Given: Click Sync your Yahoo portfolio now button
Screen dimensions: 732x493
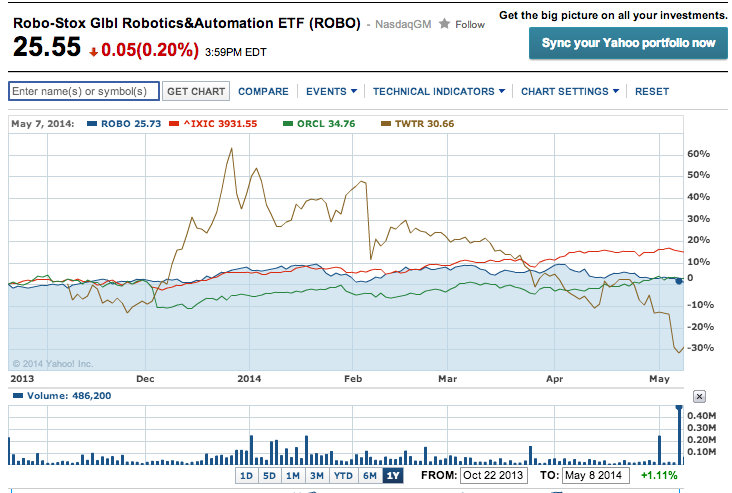Looking at the screenshot, I should pos(628,43).
